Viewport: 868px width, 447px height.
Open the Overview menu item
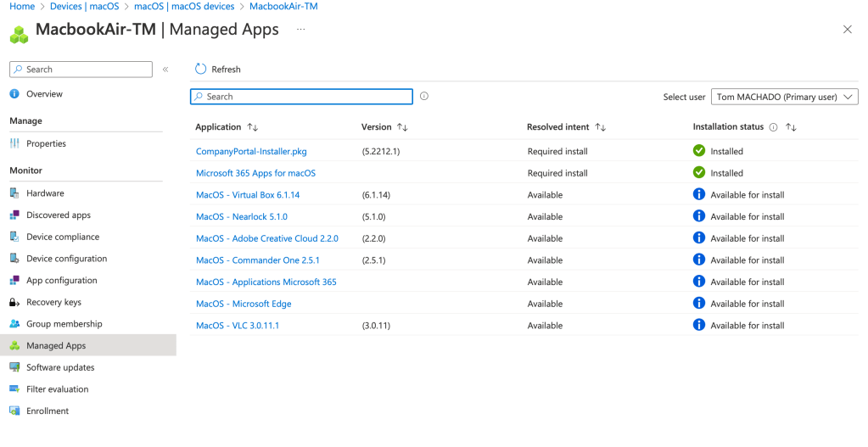(44, 94)
